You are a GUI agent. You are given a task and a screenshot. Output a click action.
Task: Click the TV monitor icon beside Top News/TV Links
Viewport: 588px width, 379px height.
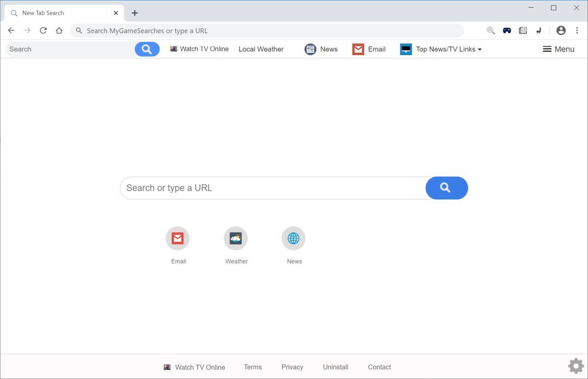(x=406, y=49)
